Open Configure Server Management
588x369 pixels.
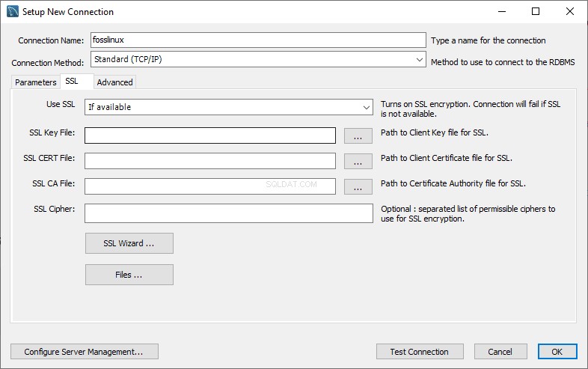click(84, 352)
